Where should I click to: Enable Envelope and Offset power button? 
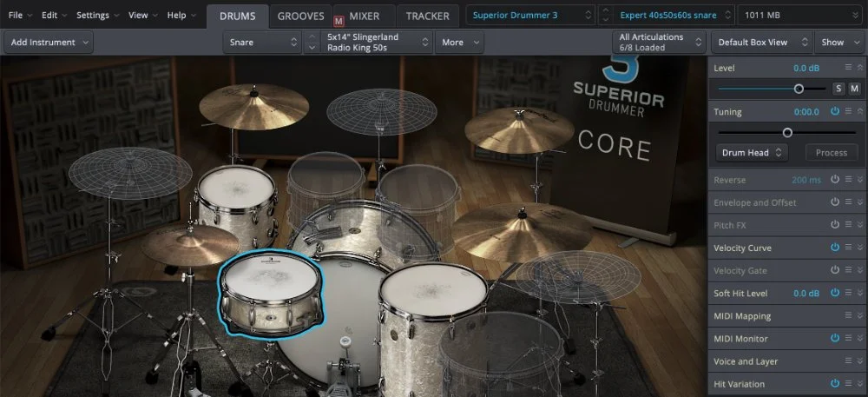tap(835, 202)
